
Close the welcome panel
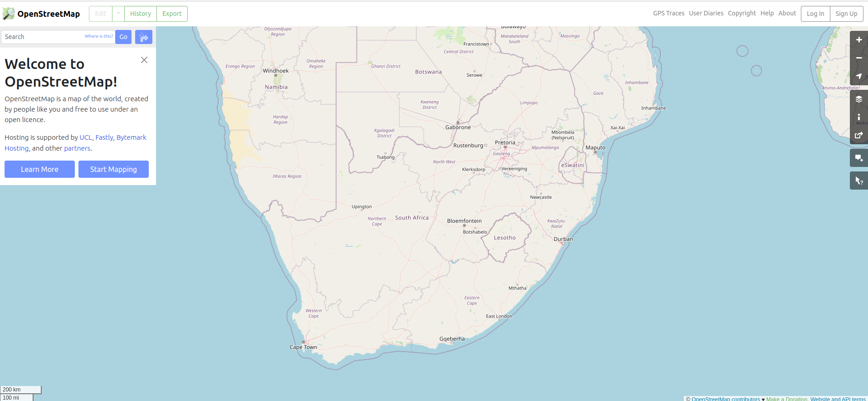coord(144,60)
